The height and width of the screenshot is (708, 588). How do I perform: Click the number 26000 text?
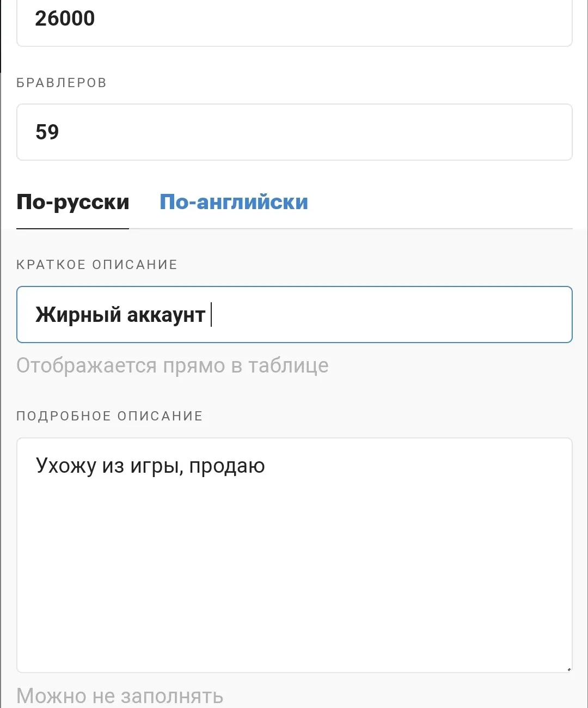65,18
